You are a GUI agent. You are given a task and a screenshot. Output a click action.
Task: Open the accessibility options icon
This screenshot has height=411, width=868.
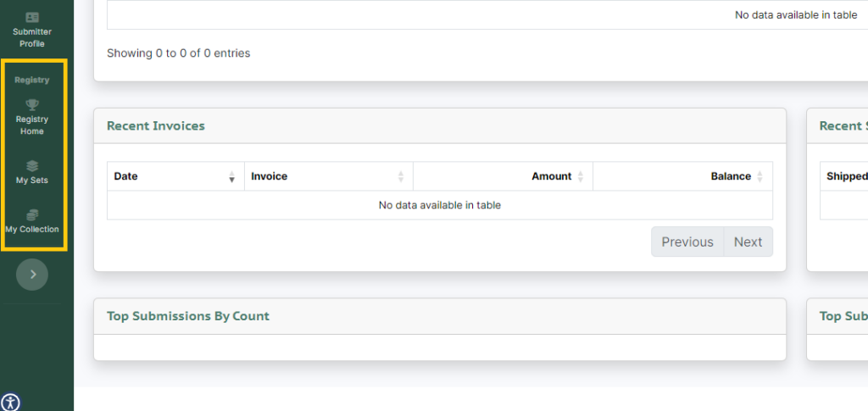pos(10,402)
